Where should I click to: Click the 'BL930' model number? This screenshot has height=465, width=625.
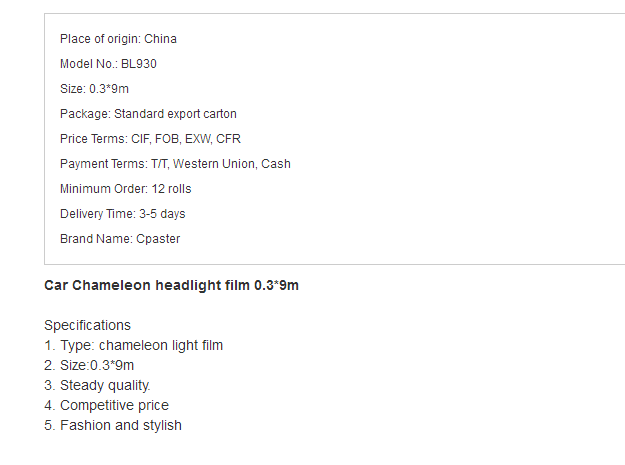[139, 64]
